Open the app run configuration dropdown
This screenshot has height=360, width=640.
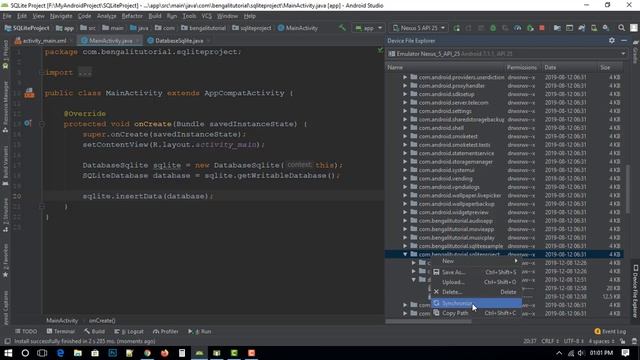coord(369,28)
